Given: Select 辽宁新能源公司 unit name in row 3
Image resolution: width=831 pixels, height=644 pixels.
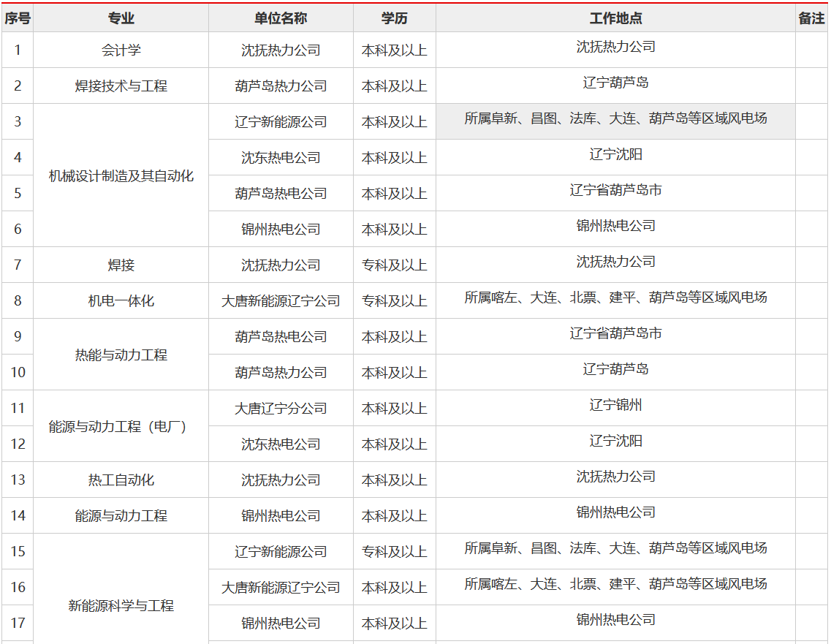Looking at the screenshot, I should [x=281, y=122].
